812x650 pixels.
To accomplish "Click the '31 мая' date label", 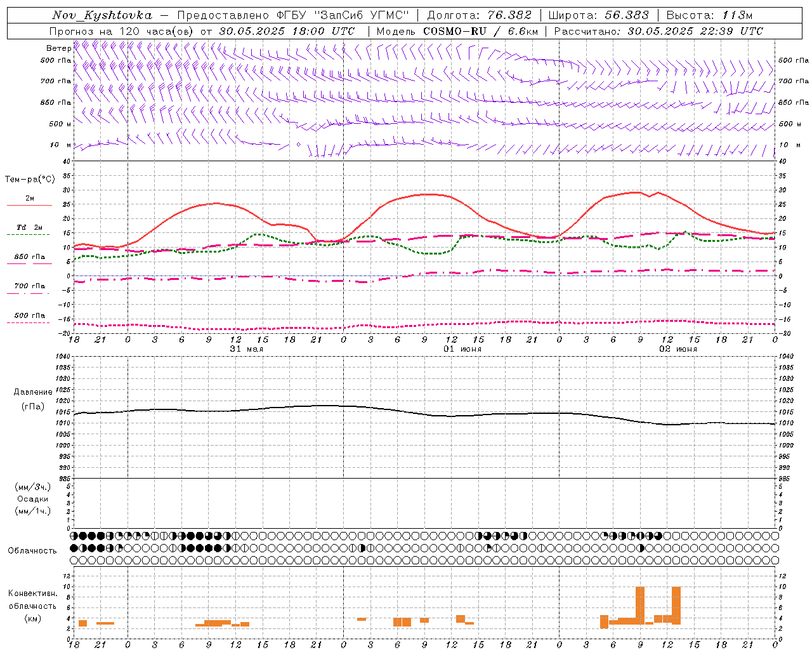I will click(x=247, y=349).
